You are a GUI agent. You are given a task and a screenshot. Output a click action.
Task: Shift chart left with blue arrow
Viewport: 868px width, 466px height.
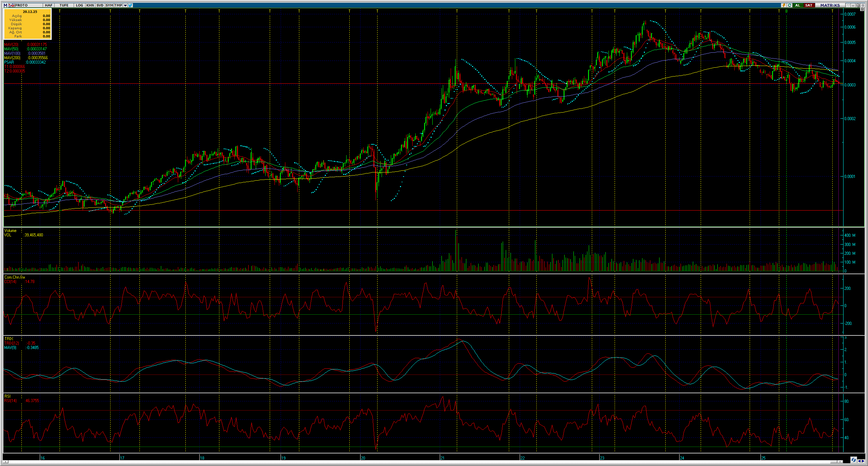click(859, 461)
